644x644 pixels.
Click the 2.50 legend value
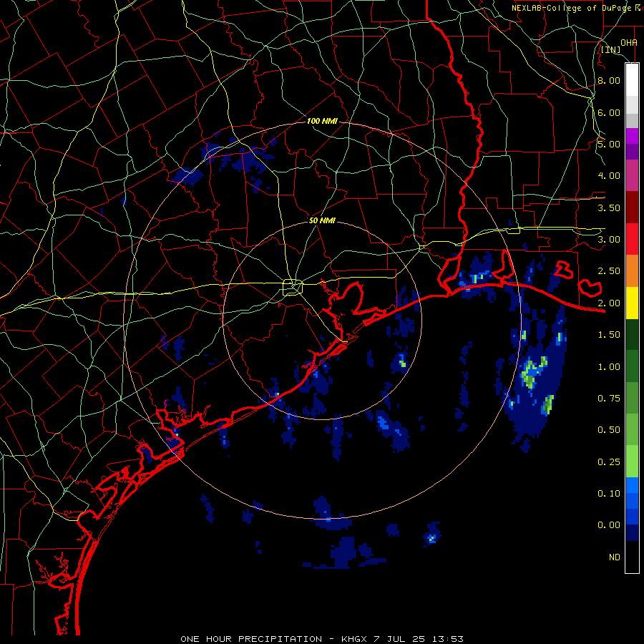coord(609,271)
